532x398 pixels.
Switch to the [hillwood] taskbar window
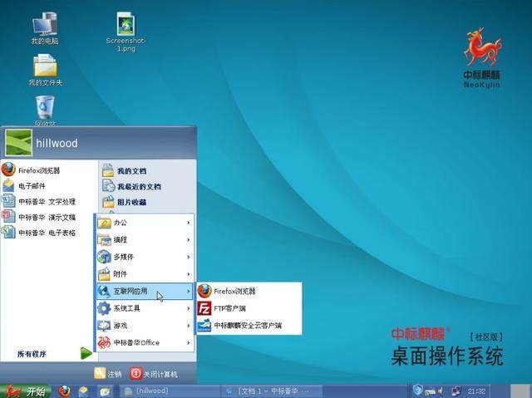click(x=170, y=391)
